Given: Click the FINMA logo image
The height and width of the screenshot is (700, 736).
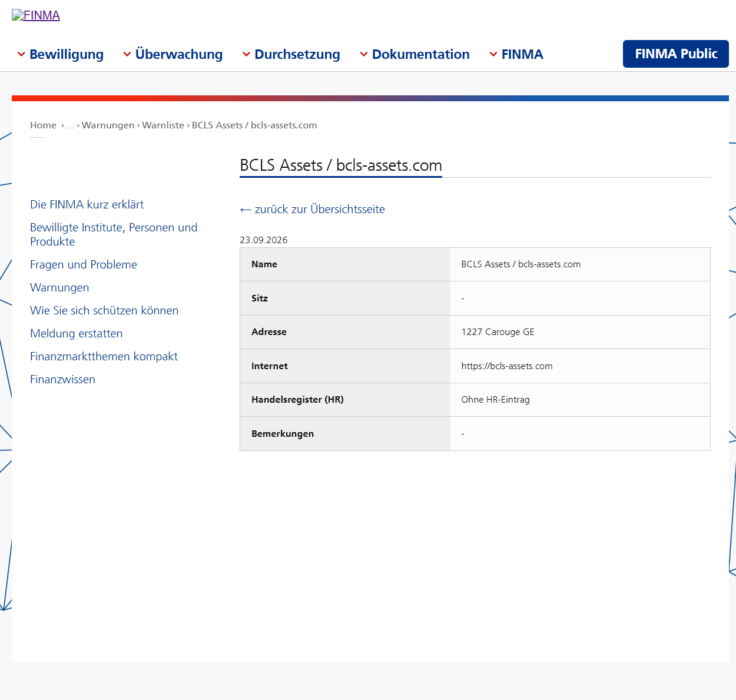Looking at the screenshot, I should (x=36, y=15).
